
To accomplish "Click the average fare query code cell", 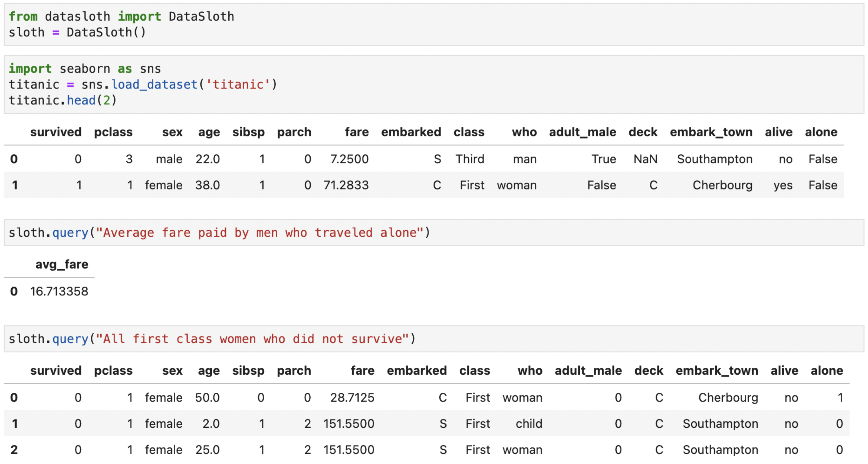I will [x=434, y=233].
